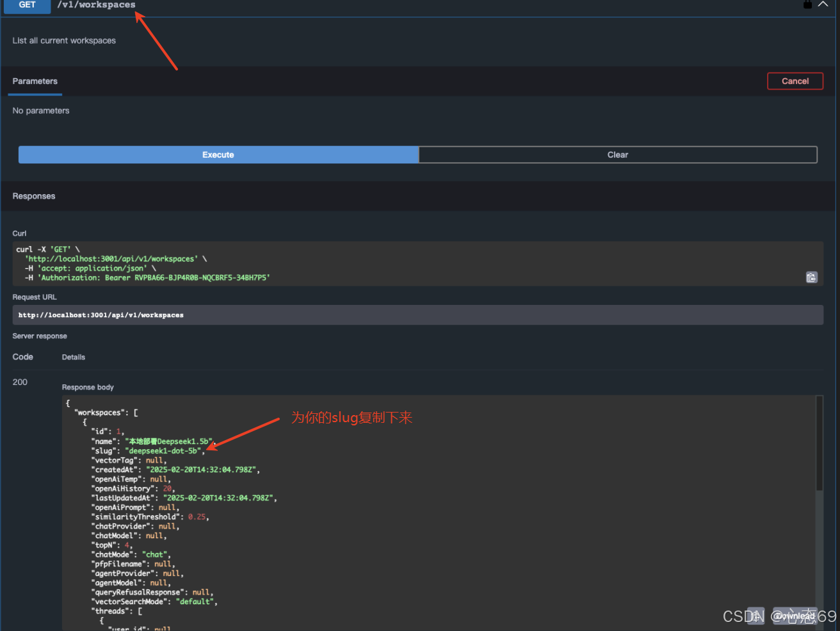Click the Clear button
The image size is (840, 631).
tap(617, 154)
